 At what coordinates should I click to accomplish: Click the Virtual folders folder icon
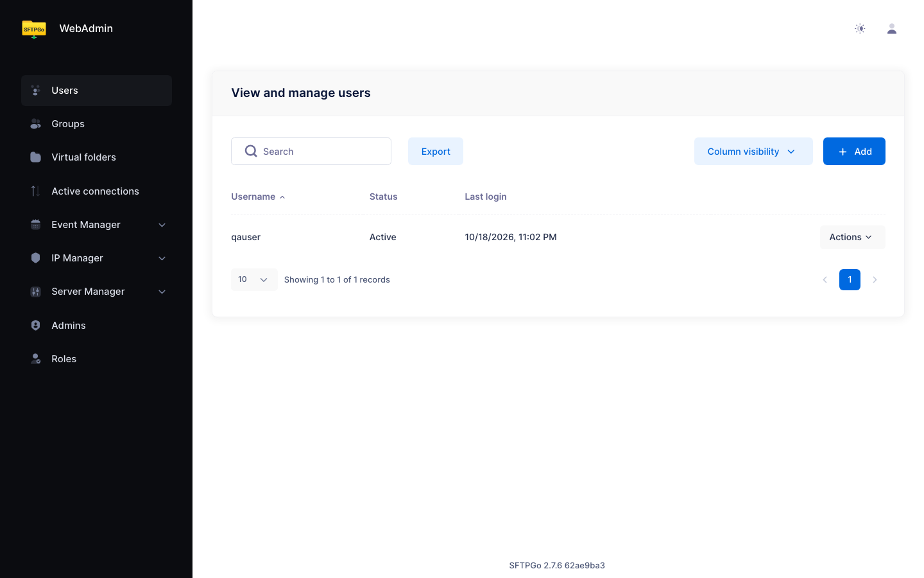tap(36, 157)
